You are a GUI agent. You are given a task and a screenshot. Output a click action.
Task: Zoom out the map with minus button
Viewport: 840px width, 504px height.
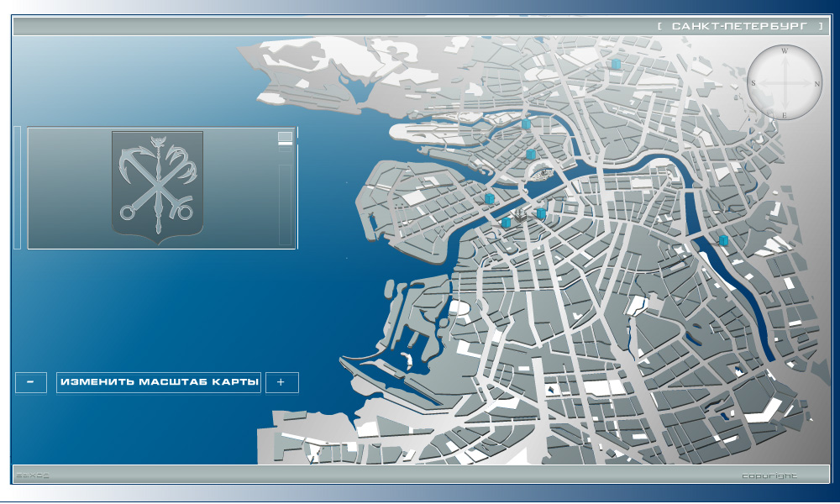(x=30, y=382)
